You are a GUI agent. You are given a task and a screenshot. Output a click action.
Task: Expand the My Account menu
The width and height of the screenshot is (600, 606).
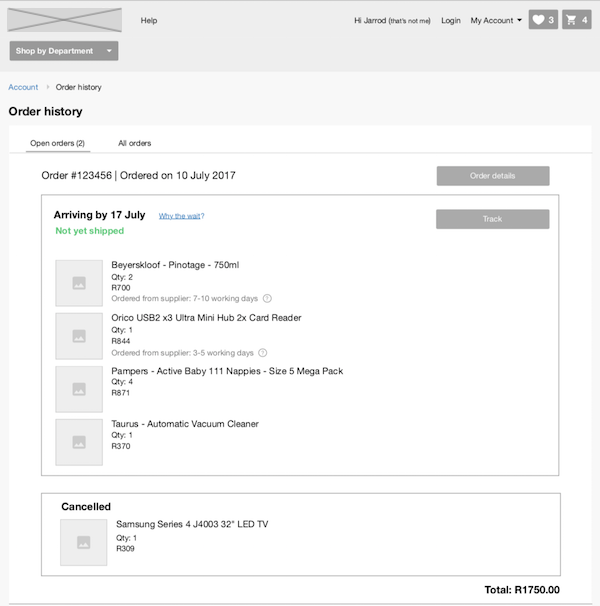496,20
